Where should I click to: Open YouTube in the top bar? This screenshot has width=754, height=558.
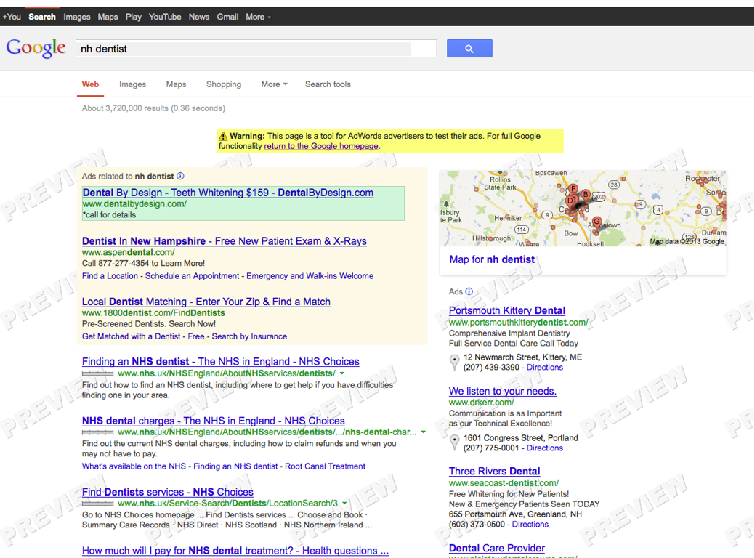point(165,17)
